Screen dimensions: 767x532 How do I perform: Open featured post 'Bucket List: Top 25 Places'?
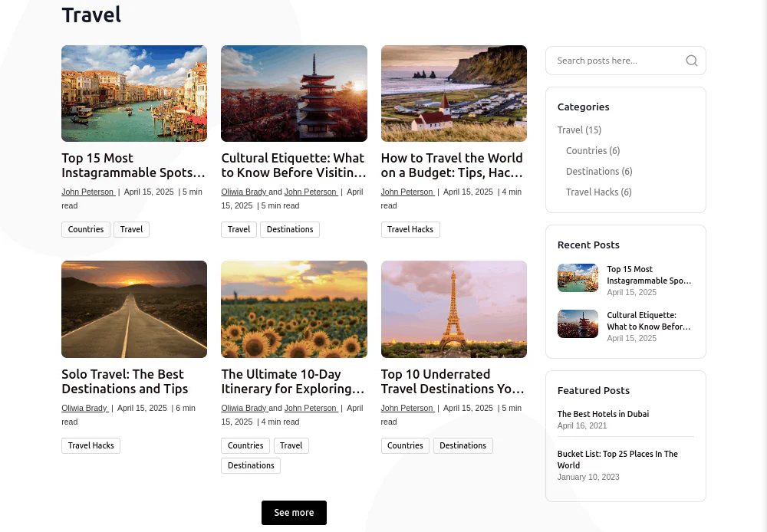click(x=617, y=460)
